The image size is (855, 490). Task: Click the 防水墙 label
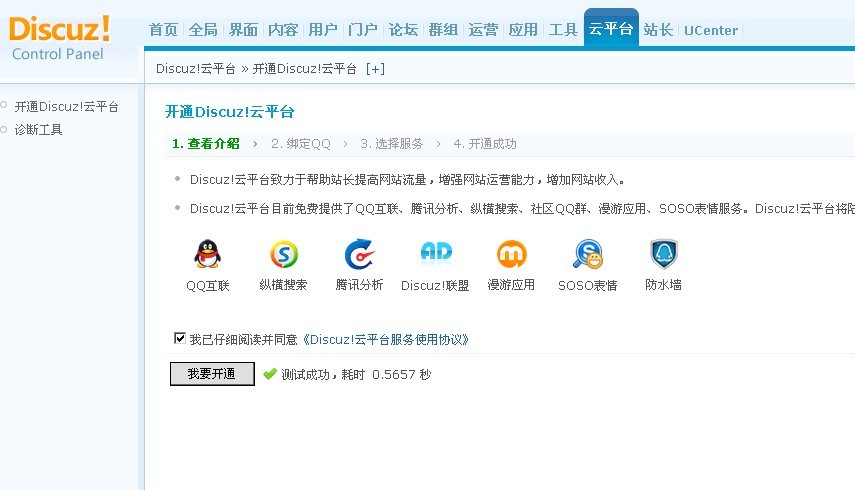tap(663, 285)
